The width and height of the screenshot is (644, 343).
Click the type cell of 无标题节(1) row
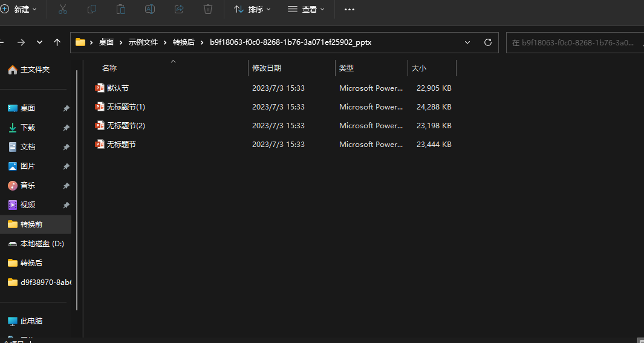(x=371, y=107)
